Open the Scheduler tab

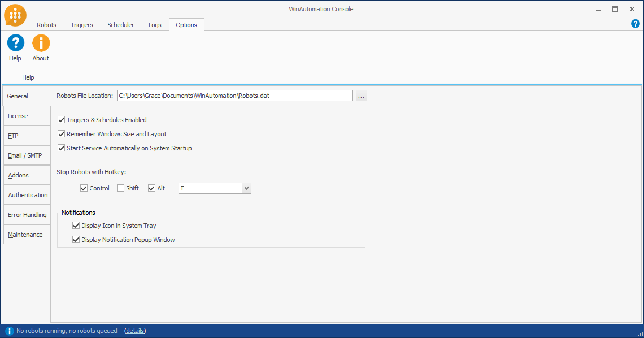click(x=121, y=25)
